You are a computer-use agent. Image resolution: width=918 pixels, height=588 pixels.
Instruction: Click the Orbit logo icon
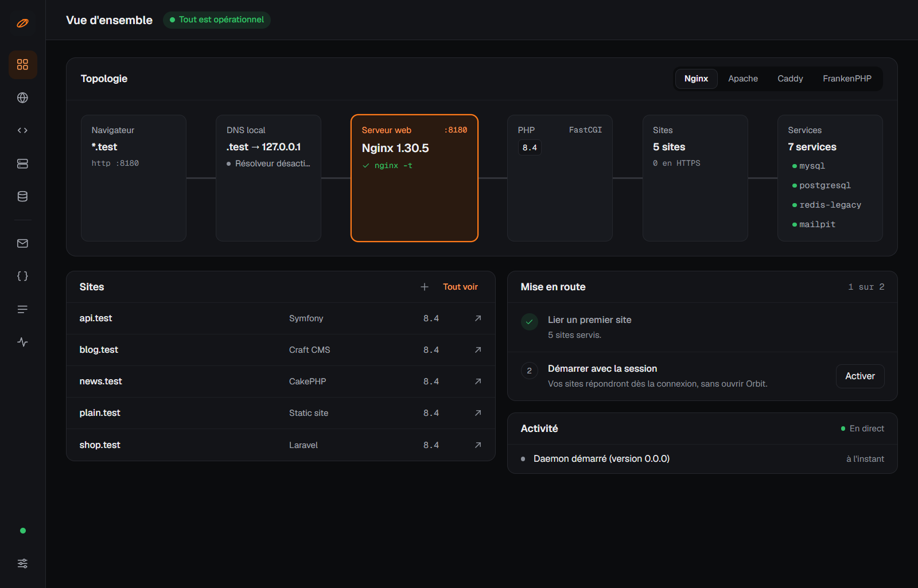[x=22, y=24]
